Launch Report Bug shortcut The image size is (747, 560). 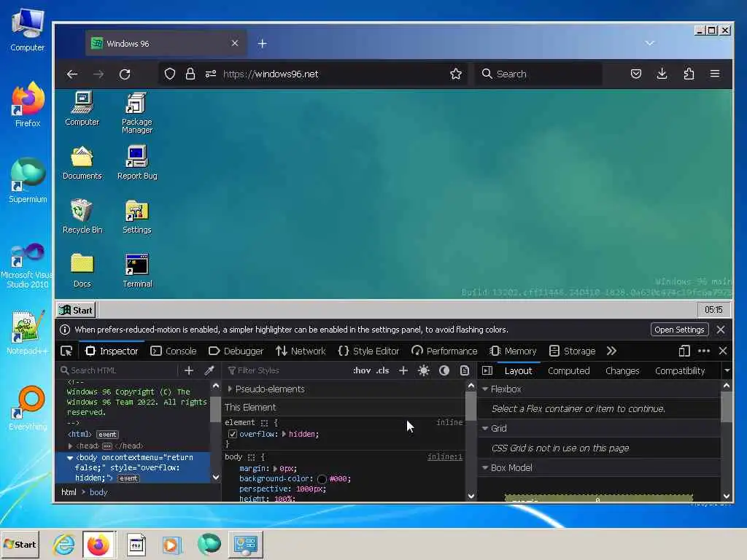[x=137, y=163]
